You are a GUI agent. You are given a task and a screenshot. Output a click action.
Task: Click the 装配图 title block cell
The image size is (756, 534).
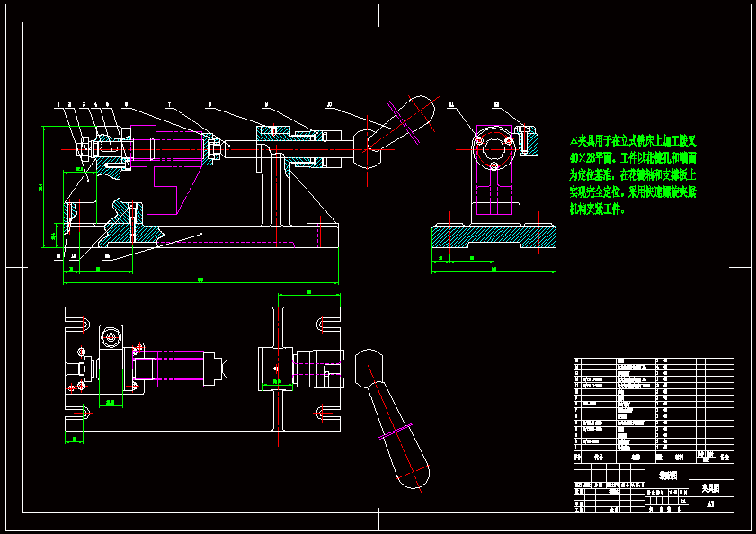pyautogui.click(x=668, y=476)
